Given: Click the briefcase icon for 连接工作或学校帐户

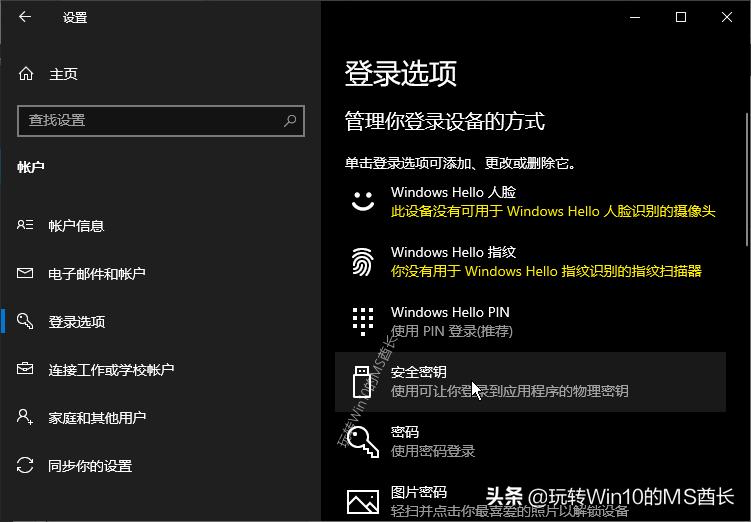Looking at the screenshot, I should click(25, 369).
